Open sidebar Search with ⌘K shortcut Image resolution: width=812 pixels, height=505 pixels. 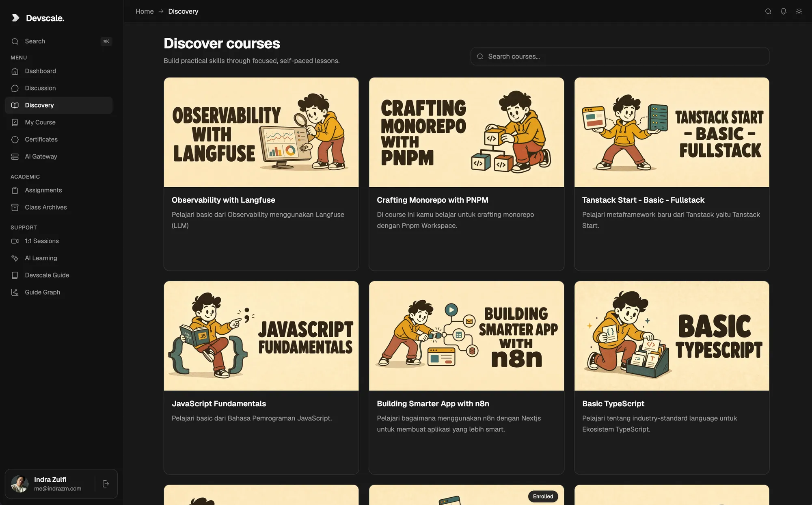[x=59, y=41]
